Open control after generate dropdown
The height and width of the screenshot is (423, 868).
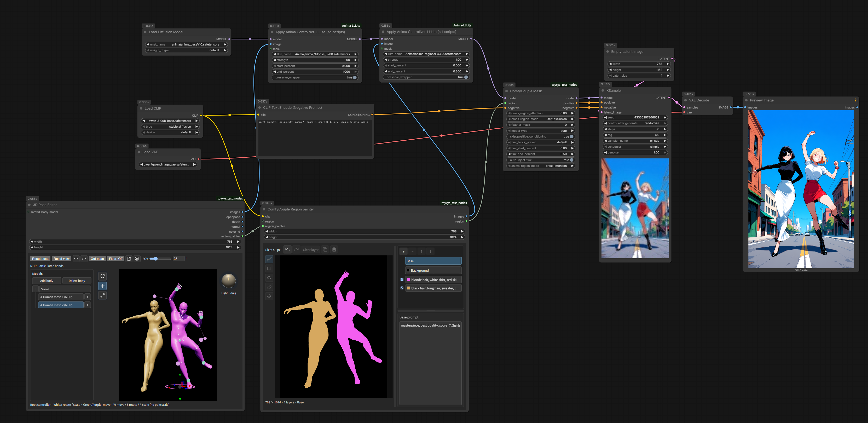(635, 123)
